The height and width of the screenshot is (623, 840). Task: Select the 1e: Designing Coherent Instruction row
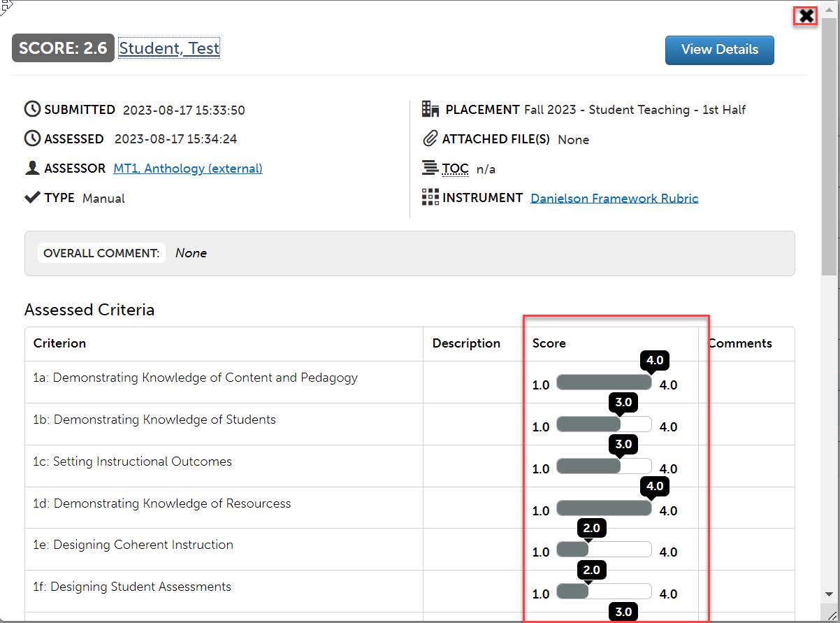pyautogui.click(x=410, y=549)
